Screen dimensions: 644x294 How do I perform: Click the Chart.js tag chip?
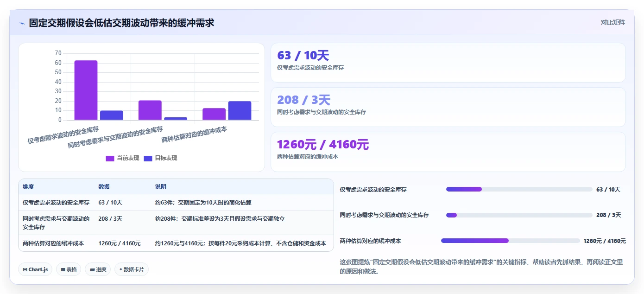[35, 269]
